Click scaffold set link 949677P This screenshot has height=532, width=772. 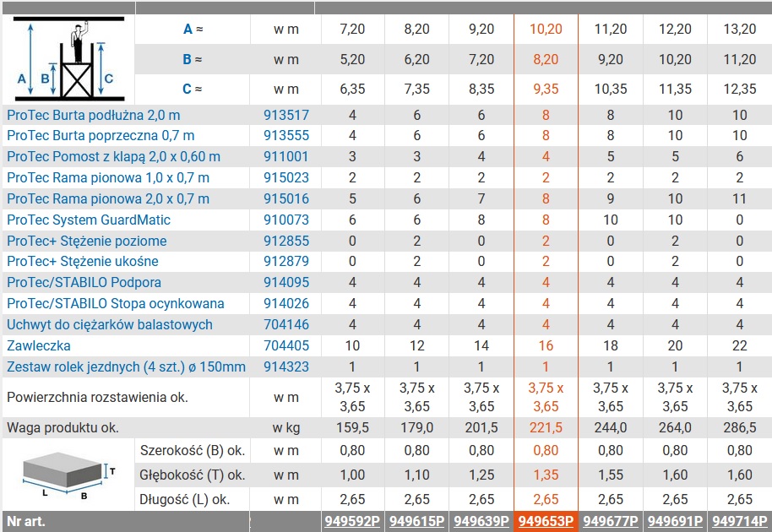pyautogui.click(x=611, y=522)
